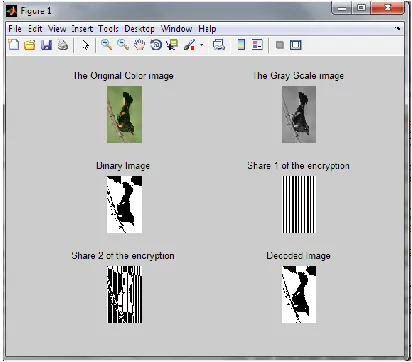Insert a colorbar via the toolbar
412x362 pixels.
pos(241,45)
